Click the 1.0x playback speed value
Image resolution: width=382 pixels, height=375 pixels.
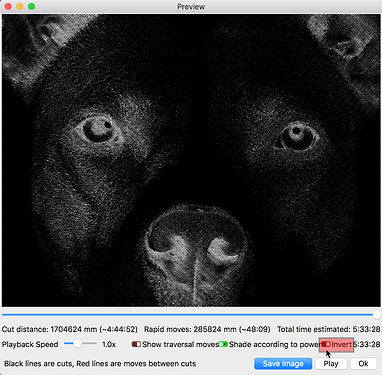(109, 344)
